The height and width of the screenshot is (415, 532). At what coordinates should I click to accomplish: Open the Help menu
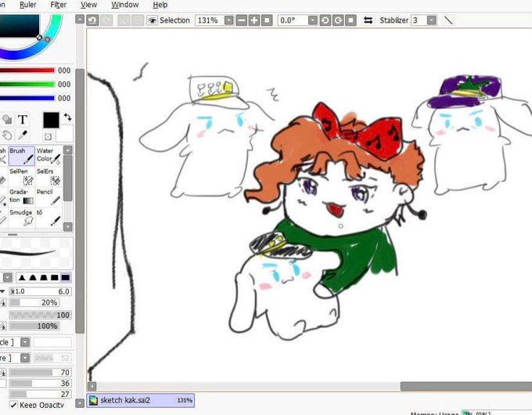pos(160,5)
